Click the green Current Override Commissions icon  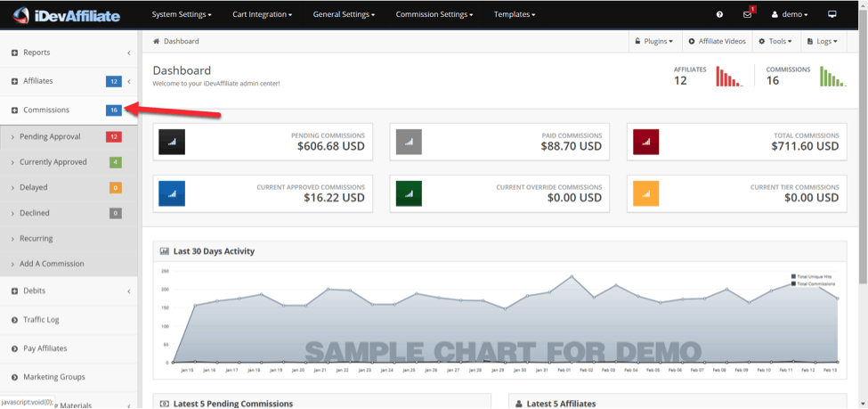pyautogui.click(x=410, y=193)
